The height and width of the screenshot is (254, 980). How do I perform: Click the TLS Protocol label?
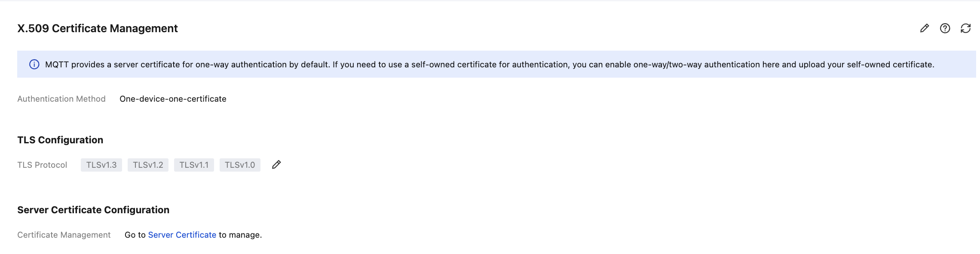click(42, 165)
